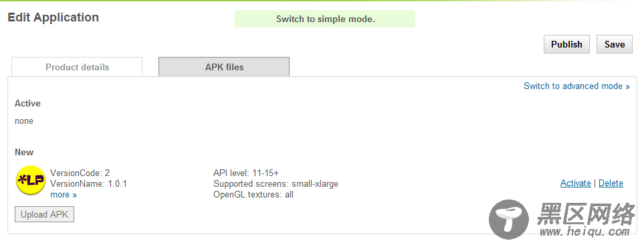The width and height of the screenshot is (644, 243).
Task: Click the OpenGL textures: all text
Action: 253,195
